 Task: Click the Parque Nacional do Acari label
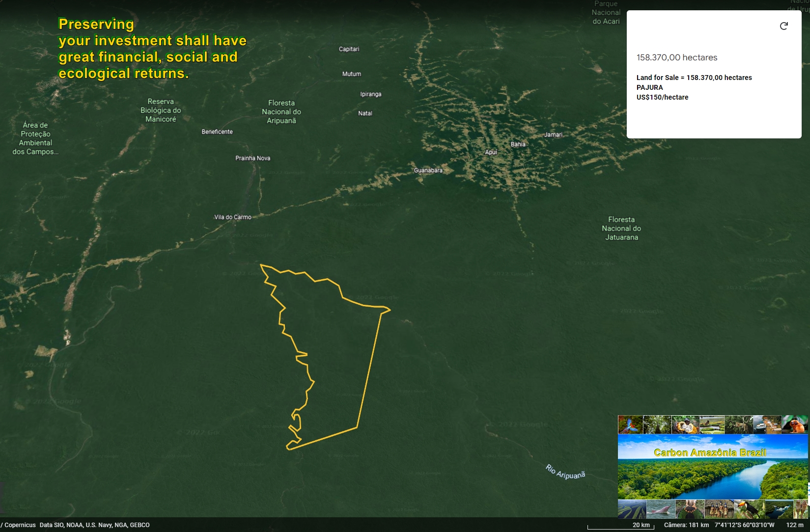pyautogui.click(x=606, y=12)
